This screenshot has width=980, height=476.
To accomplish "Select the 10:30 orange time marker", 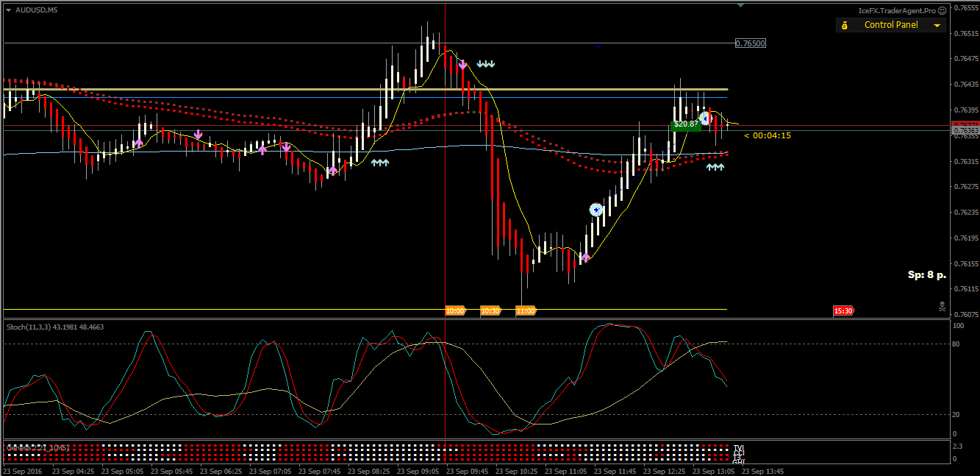I will coord(490,311).
